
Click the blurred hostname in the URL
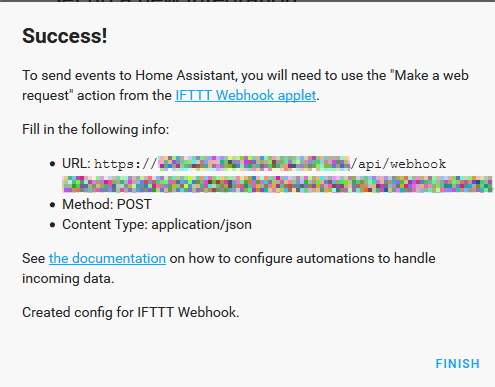(254, 163)
